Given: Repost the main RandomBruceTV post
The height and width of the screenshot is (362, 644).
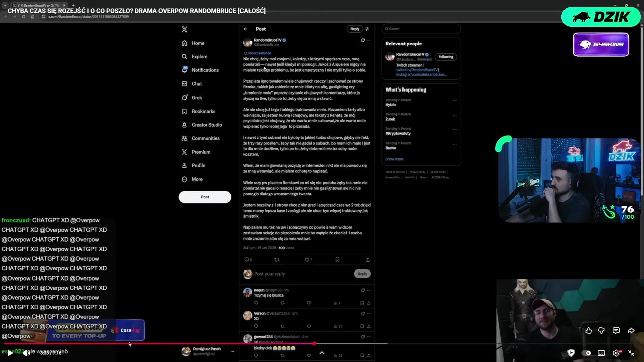Looking at the screenshot, I should [x=276, y=260].
